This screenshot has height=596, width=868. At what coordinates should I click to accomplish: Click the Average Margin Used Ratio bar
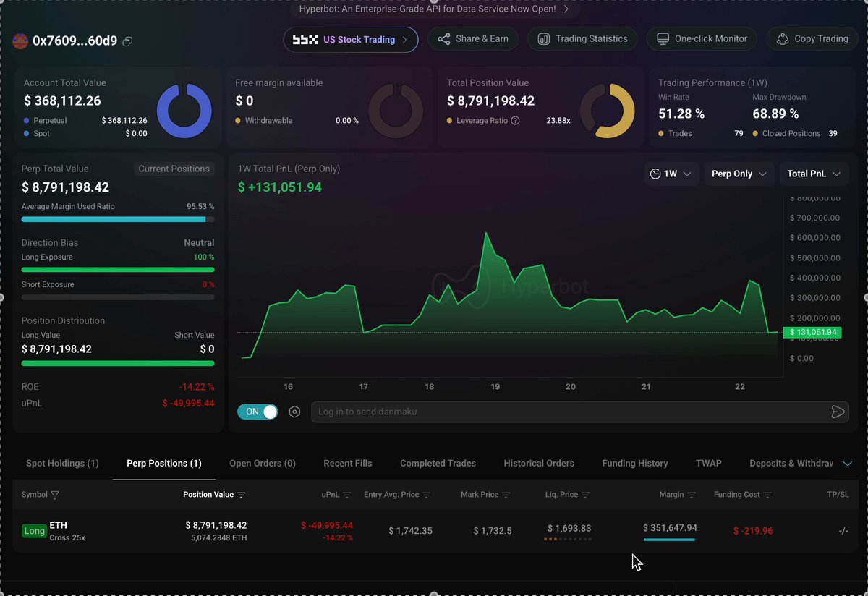[118, 219]
